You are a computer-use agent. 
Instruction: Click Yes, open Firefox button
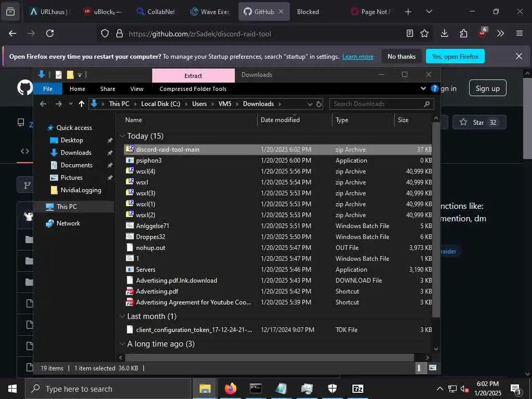pos(455,56)
